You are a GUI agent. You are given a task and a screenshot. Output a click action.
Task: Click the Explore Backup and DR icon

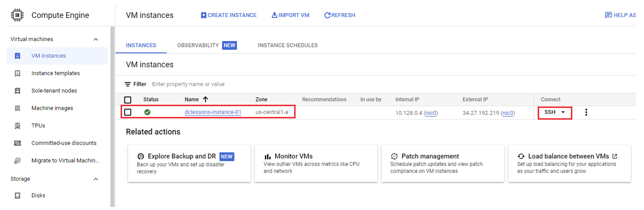141,156
